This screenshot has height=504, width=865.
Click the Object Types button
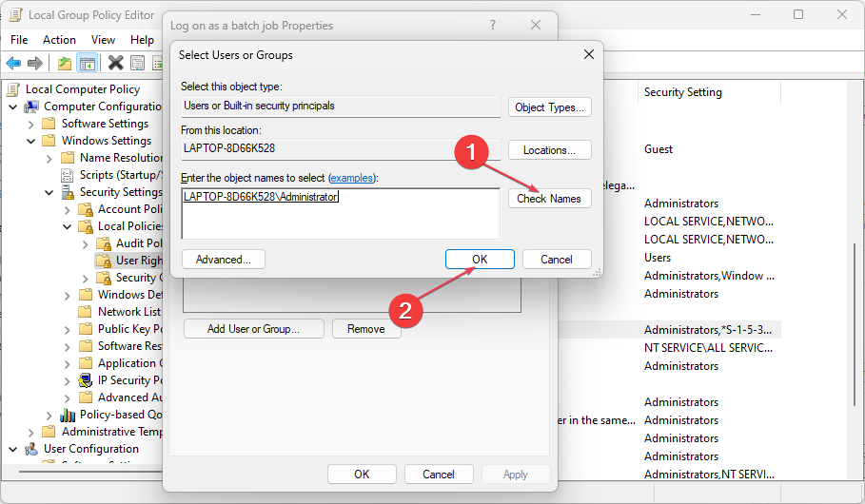click(549, 107)
